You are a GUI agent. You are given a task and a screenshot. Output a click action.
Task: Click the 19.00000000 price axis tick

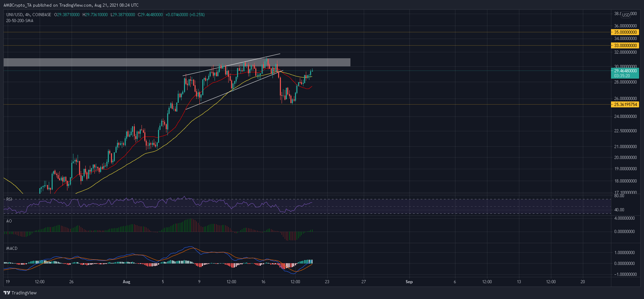625,169
